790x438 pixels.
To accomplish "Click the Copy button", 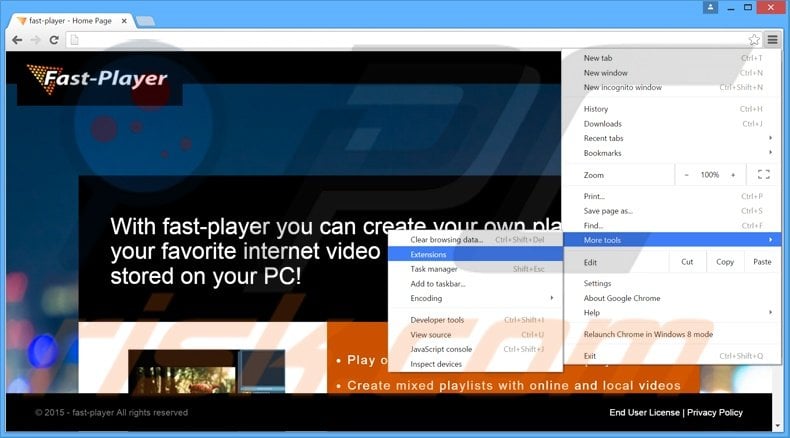I will [x=725, y=262].
